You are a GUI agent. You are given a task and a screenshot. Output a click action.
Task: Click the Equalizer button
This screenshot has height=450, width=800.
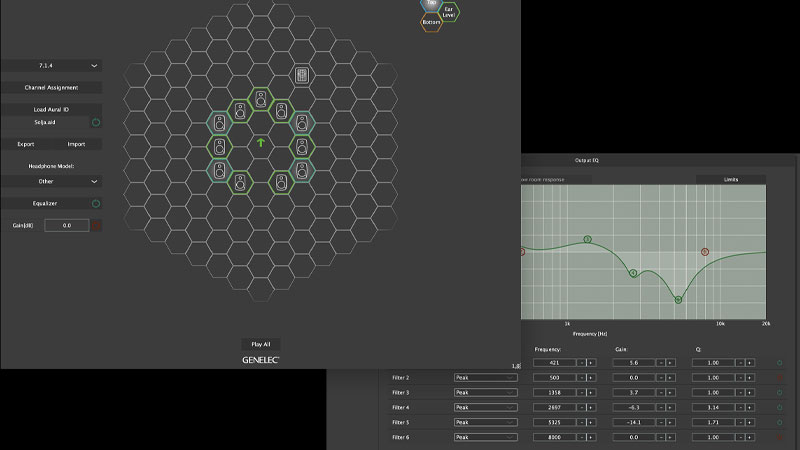pos(45,204)
